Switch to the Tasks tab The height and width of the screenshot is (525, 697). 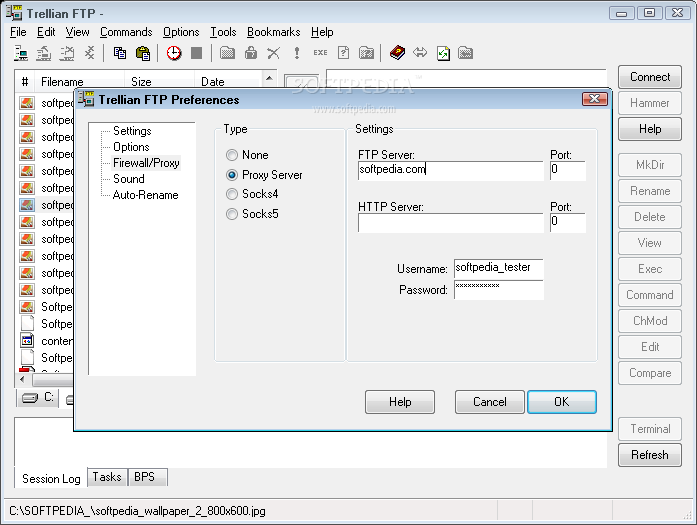(x=107, y=477)
